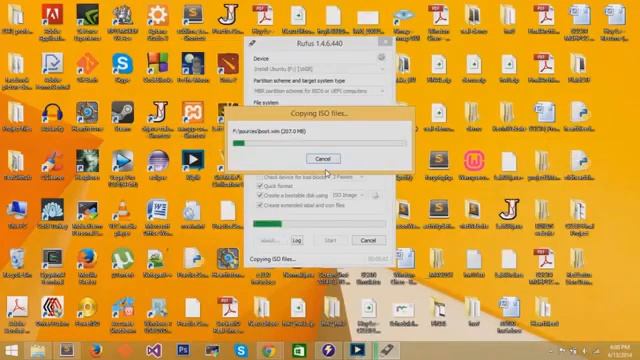The width and height of the screenshot is (640, 360).
Task: Select the Adobe Application Manager desktop icon
Action: tap(52, 21)
